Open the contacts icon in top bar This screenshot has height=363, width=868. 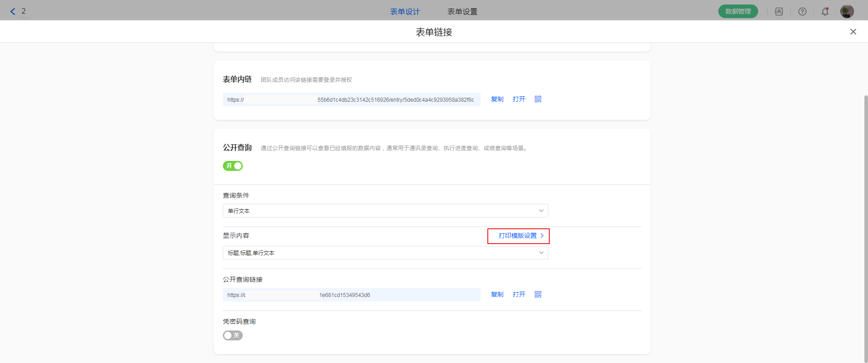click(778, 12)
